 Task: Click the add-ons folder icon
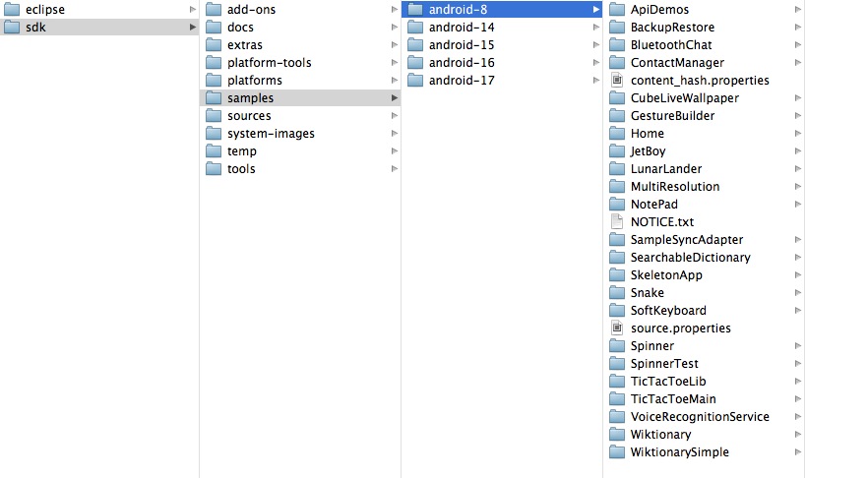214,10
